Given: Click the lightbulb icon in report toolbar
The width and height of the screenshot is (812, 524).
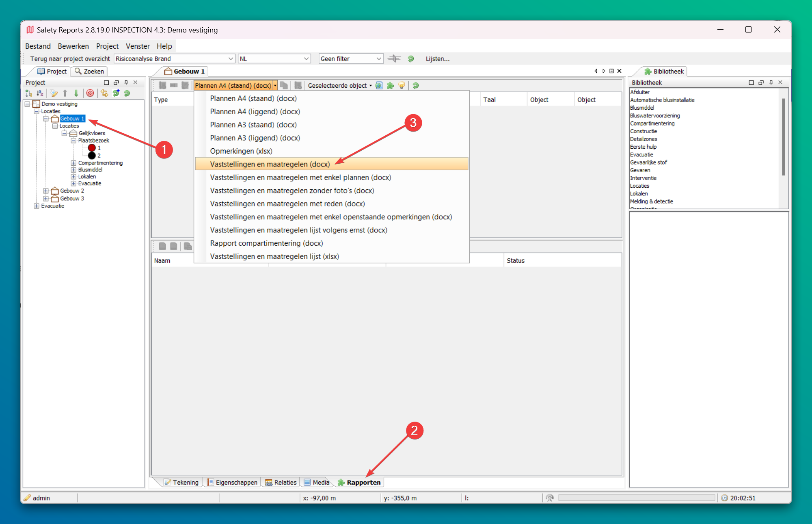Looking at the screenshot, I should point(402,86).
